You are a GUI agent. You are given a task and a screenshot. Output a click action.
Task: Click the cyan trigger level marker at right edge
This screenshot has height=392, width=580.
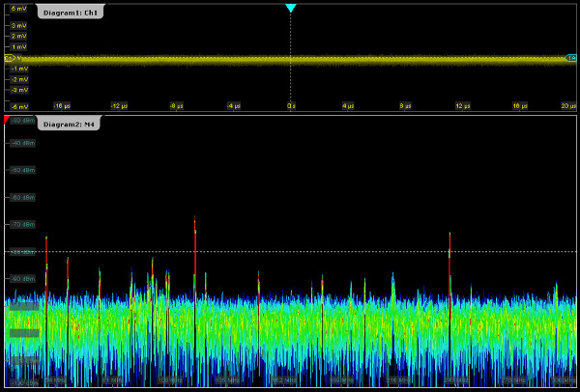[571, 58]
